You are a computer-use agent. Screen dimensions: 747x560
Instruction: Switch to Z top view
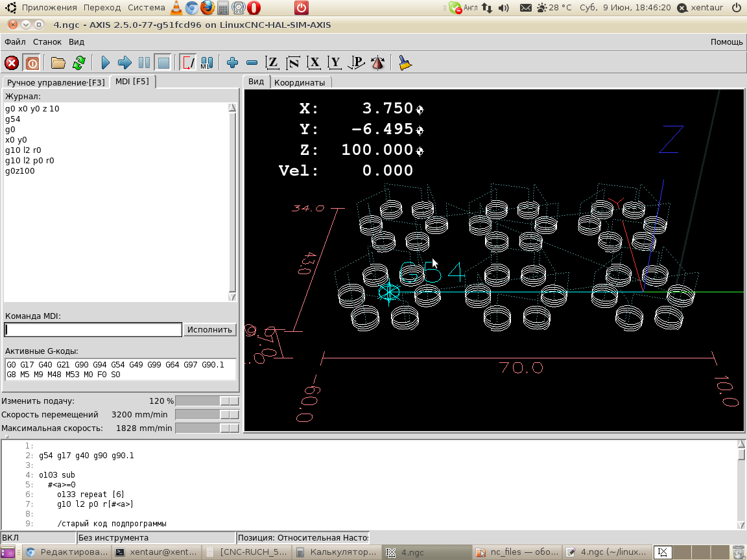click(273, 63)
